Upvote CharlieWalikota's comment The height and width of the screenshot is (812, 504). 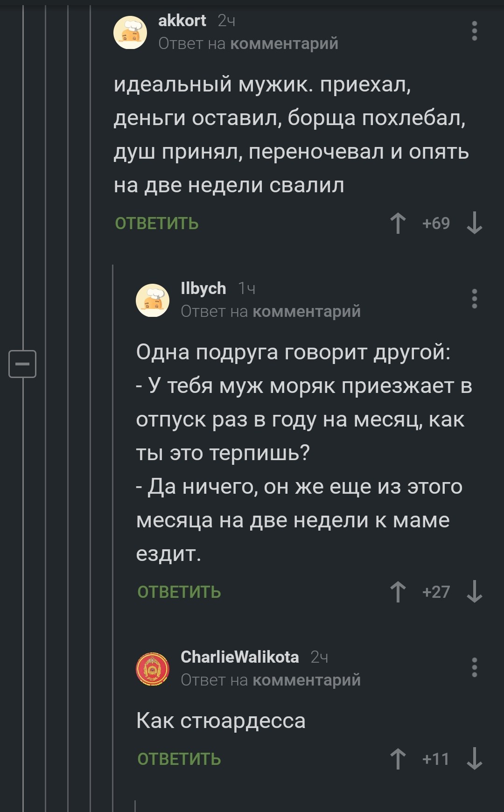tap(398, 759)
